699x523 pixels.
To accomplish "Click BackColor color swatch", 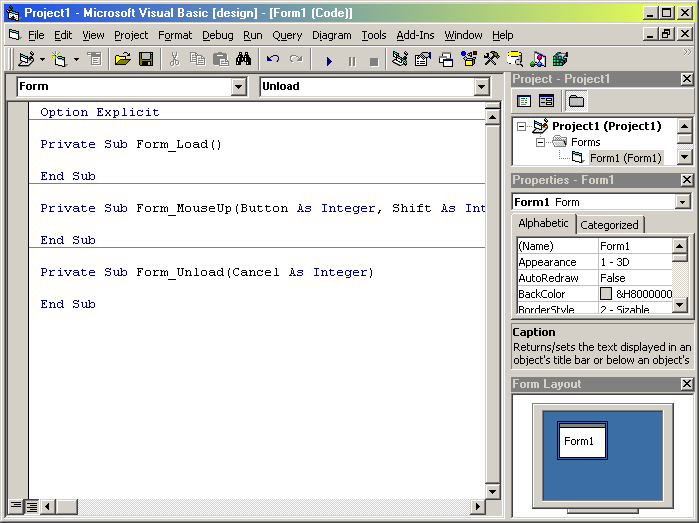I will [605, 293].
